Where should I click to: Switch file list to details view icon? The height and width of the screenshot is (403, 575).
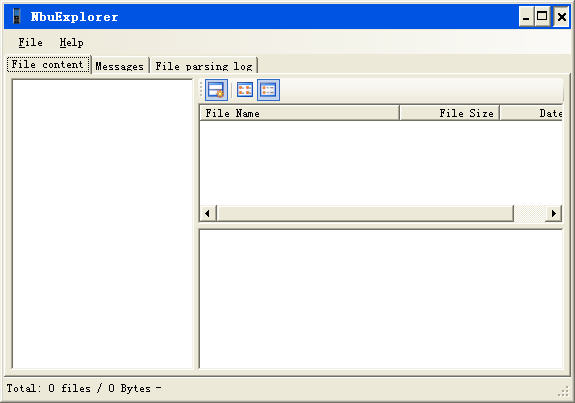coord(268,90)
